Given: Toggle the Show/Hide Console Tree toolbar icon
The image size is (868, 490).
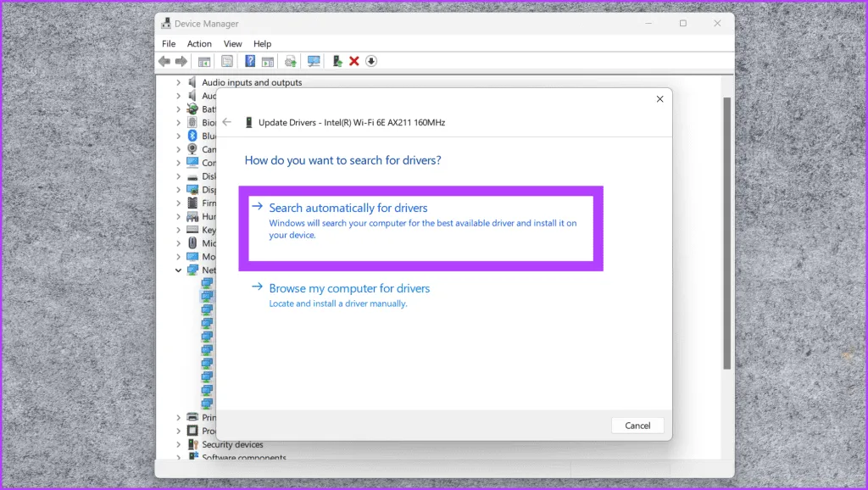Looking at the screenshot, I should (204, 61).
